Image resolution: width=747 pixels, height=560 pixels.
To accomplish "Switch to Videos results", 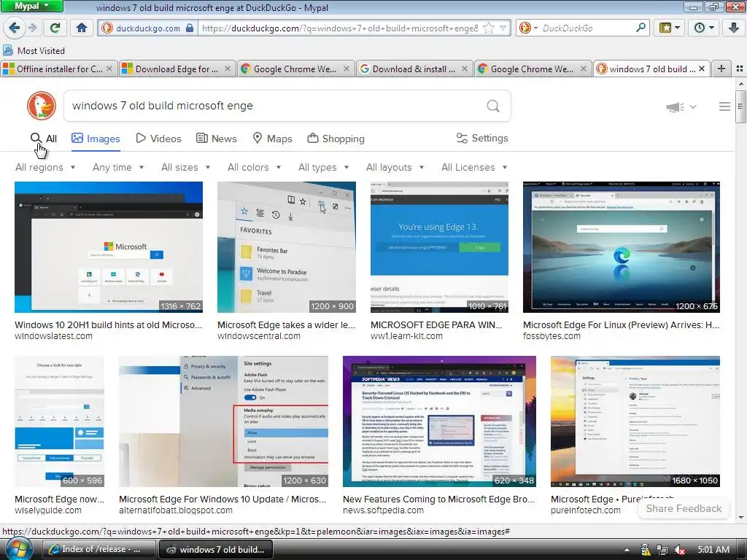I will (x=158, y=139).
